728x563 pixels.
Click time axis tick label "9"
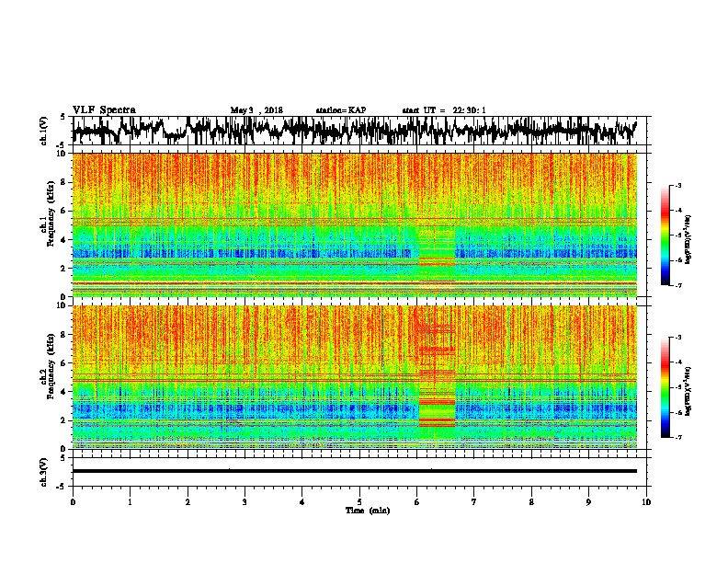(588, 502)
